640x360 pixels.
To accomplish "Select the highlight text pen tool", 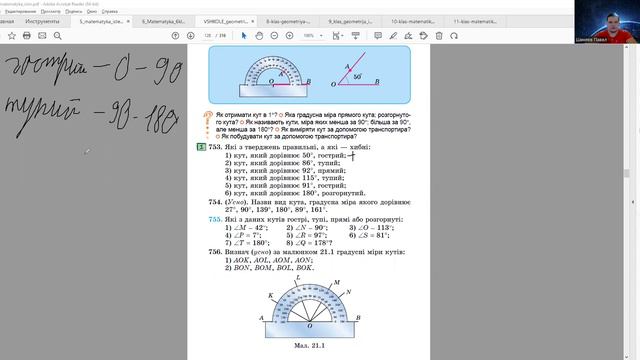I will click(393, 36).
